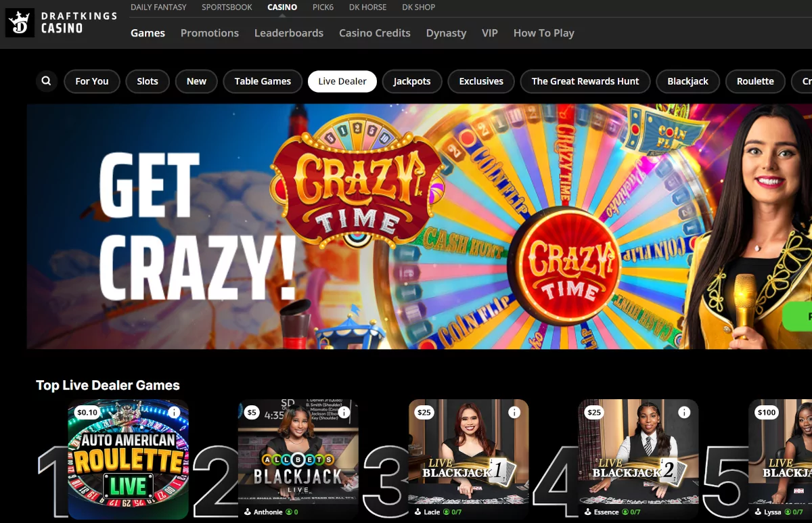Select the Live Dealer category chip
Screen dimensions: 812x523
342,81
